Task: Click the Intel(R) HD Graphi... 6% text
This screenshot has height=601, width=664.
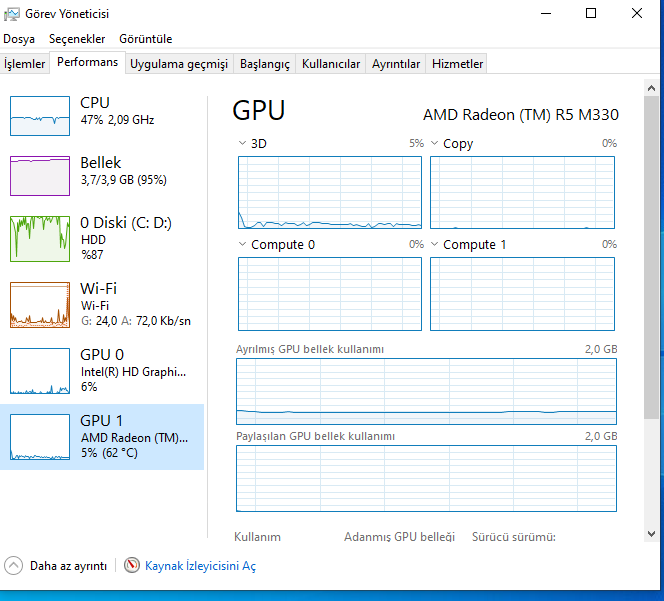Action: (133, 379)
